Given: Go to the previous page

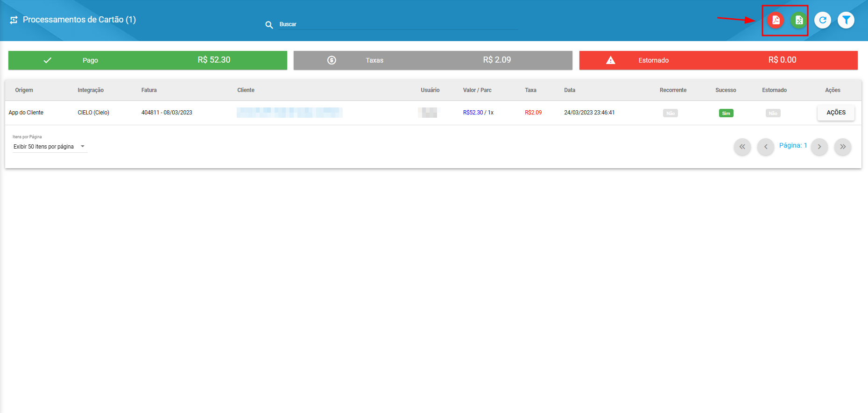Looking at the screenshot, I should pos(766,147).
